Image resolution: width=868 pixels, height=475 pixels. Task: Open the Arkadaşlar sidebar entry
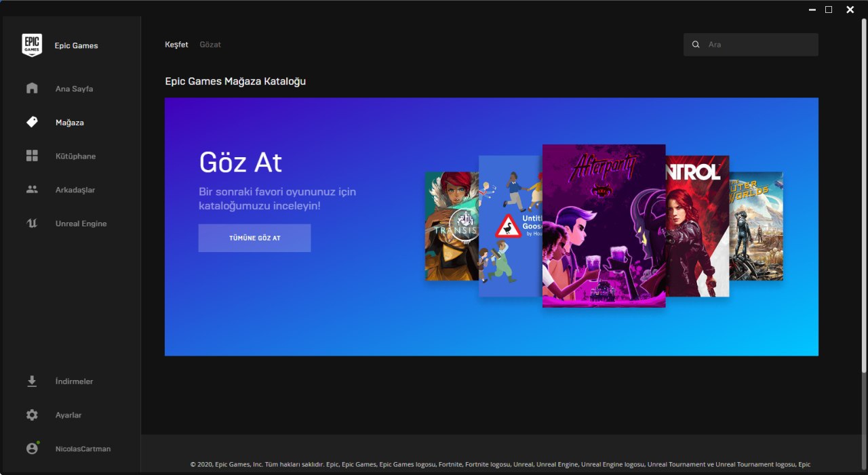tap(75, 190)
